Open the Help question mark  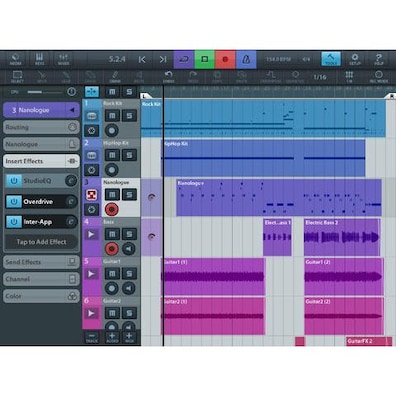(x=379, y=59)
